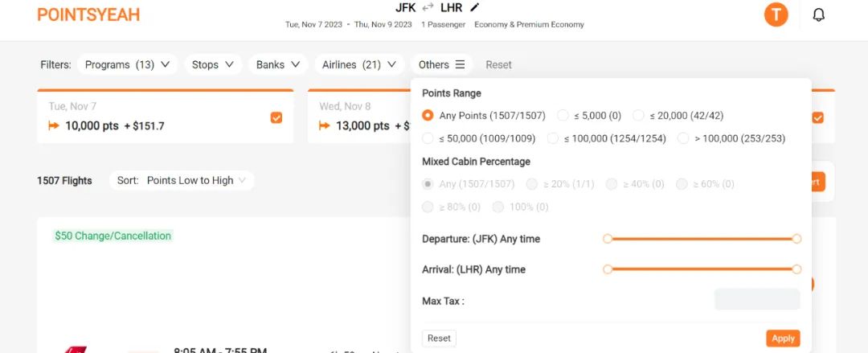The height and width of the screenshot is (353, 868).
Task: Select the ≤ 20,000 points radio option
Action: coord(638,115)
